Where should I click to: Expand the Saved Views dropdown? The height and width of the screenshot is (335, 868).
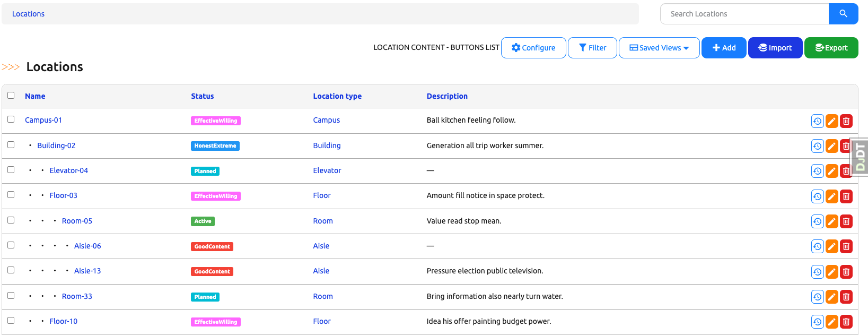[659, 48]
